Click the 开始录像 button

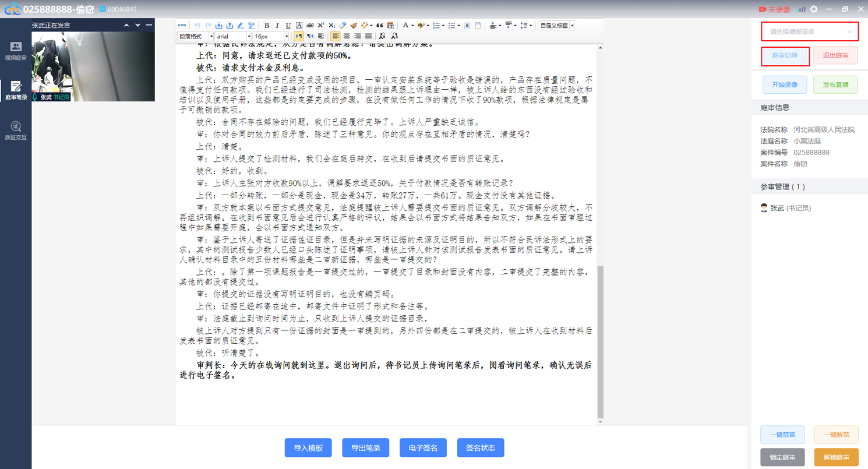point(784,84)
